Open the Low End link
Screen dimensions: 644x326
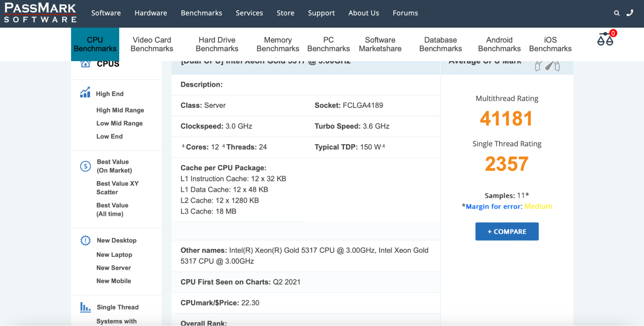pyautogui.click(x=110, y=136)
